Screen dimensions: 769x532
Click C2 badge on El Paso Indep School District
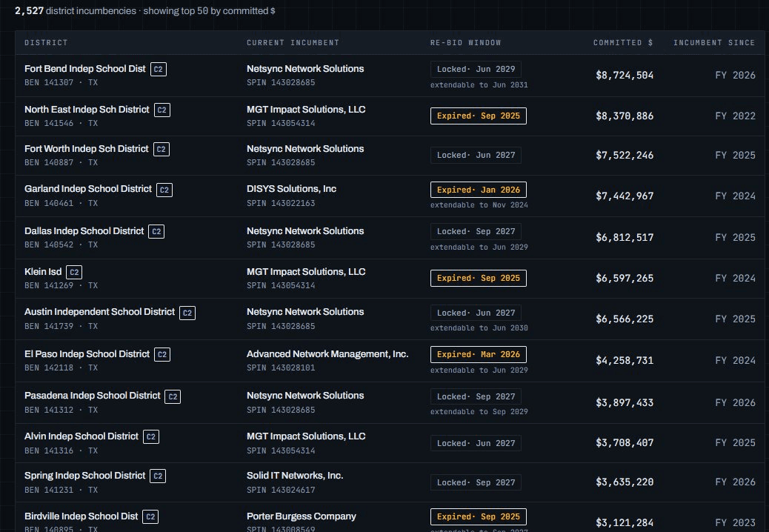[x=162, y=354]
